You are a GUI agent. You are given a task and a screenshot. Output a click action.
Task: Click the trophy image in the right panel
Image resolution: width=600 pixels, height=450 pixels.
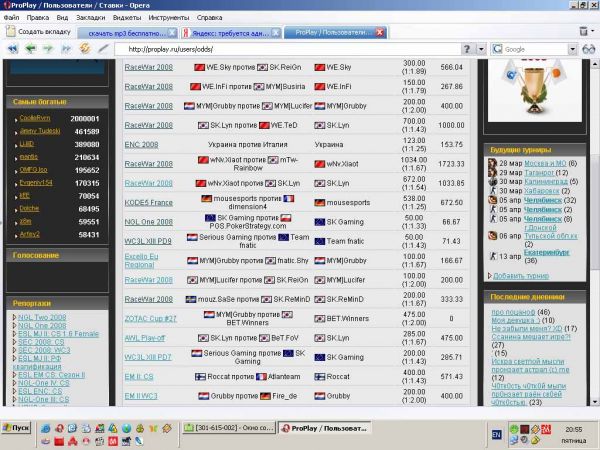[535, 90]
